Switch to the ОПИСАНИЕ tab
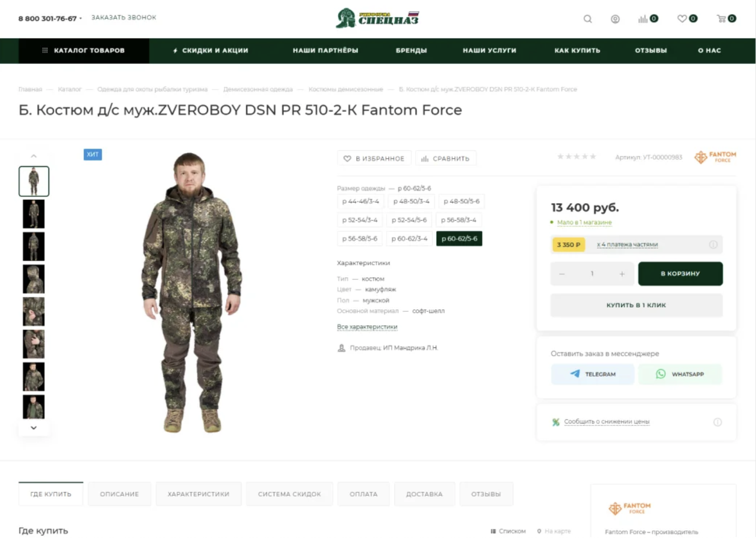 [x=119, y=494]
